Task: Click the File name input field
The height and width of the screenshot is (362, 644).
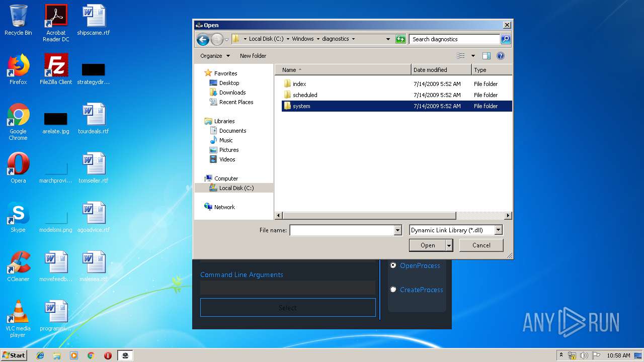Action: [342, 230]
